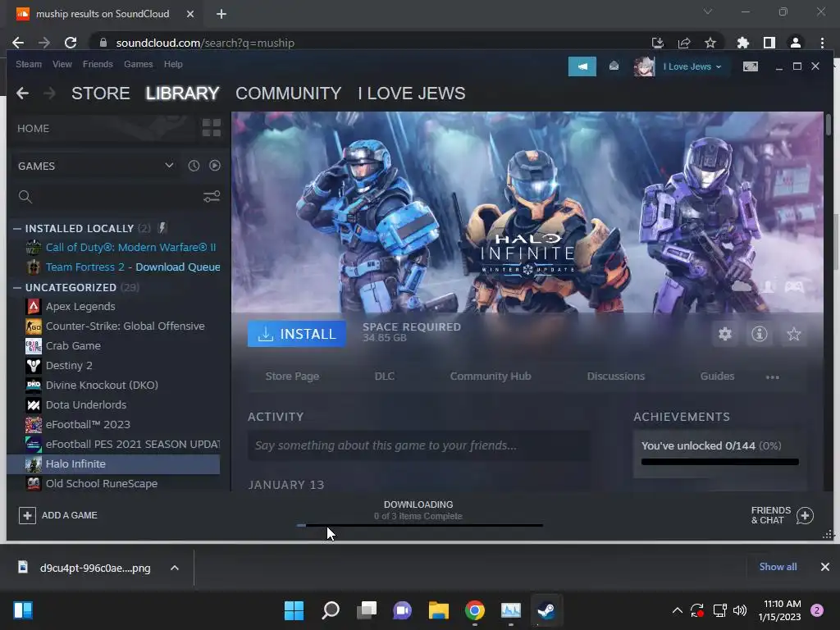Open File Explorer from taskbar
840x630 pixels.
(438, 610)
